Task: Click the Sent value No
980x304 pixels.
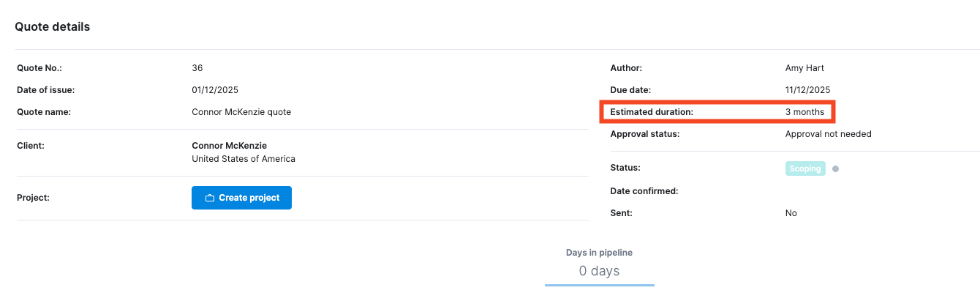Action: [x=791, y=213]
